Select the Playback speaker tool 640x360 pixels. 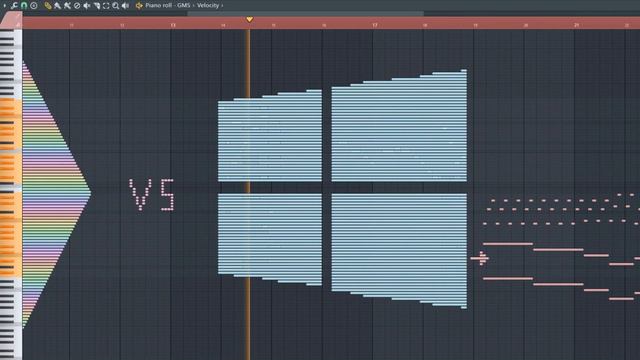[x=126, y=5]
